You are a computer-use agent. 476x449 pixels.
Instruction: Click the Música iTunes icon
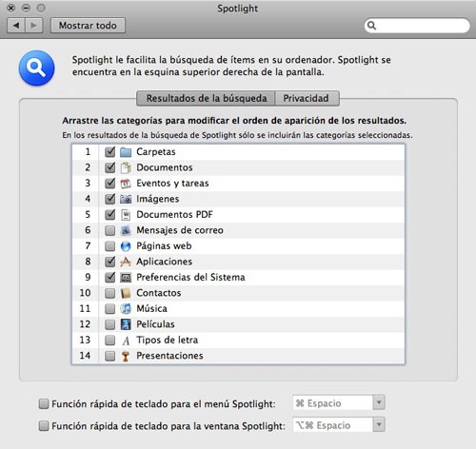(x=126, y=308)
